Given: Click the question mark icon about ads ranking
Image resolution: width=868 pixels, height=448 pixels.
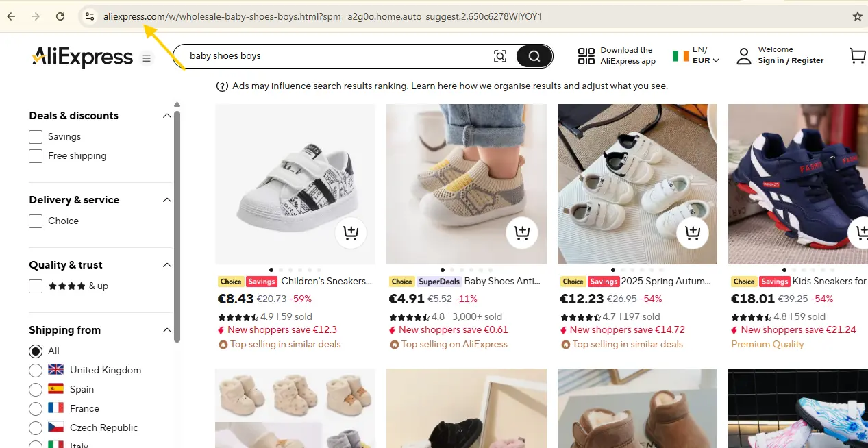Looking at the screenshot, I should click(222, 86).
